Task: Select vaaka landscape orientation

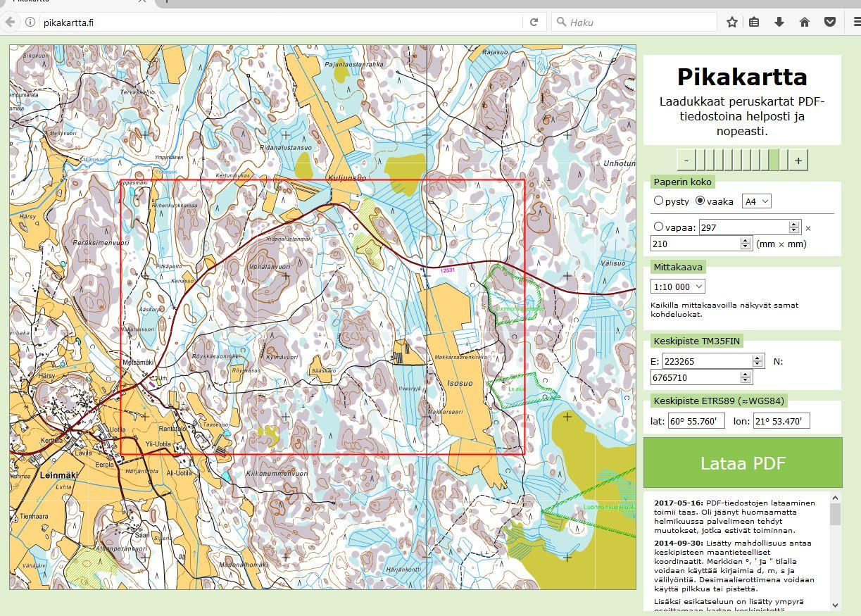Action: (x=700, y=201)
